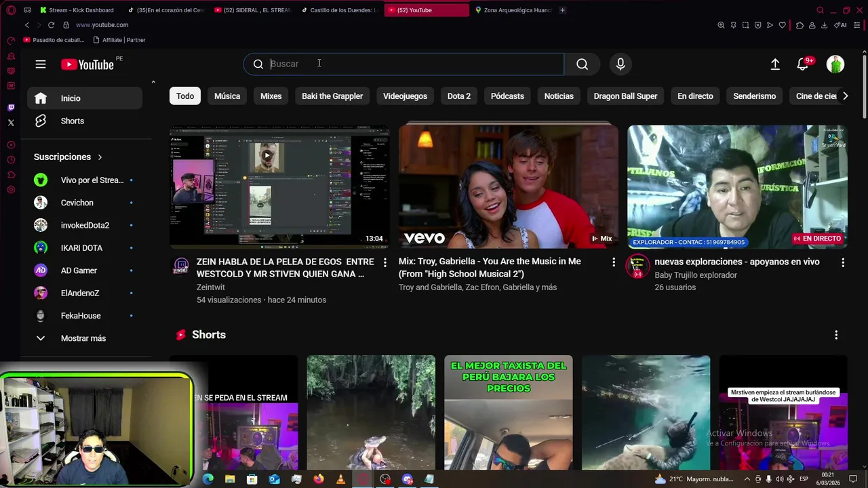Show hidden system tray icons
Image resolution: width=868 pixels, height=488 pixels.
coord(747,479)
